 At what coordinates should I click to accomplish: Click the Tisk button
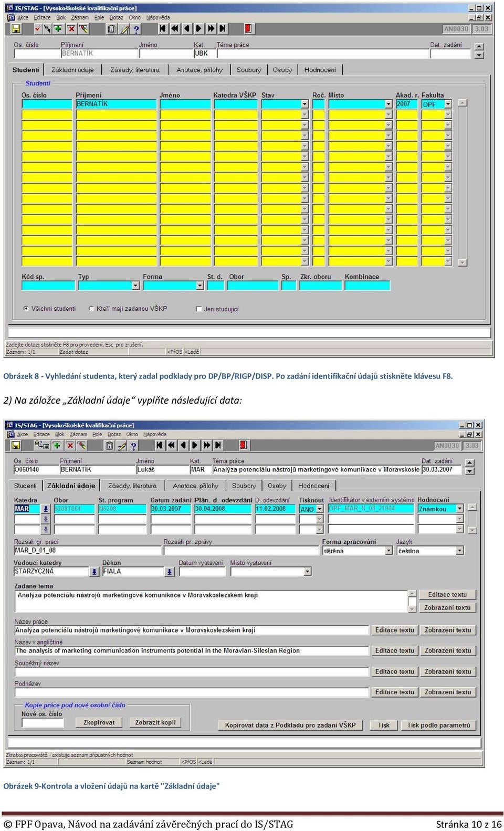click(384, 725)
